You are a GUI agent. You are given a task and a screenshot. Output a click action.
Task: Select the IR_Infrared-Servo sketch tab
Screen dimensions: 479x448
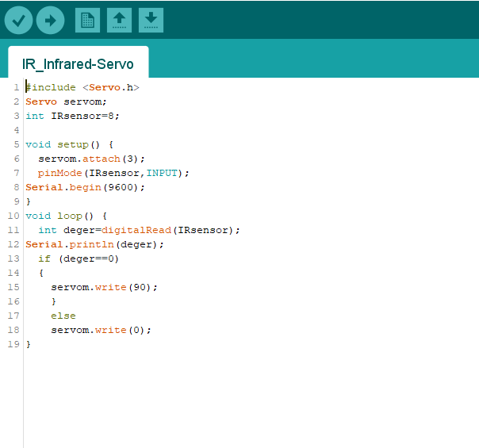(x=78, y=63)
